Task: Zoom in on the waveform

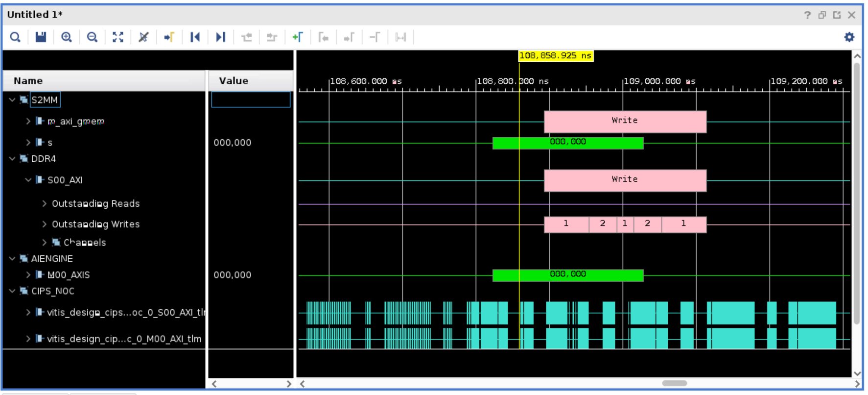Action: click(67, 37)
